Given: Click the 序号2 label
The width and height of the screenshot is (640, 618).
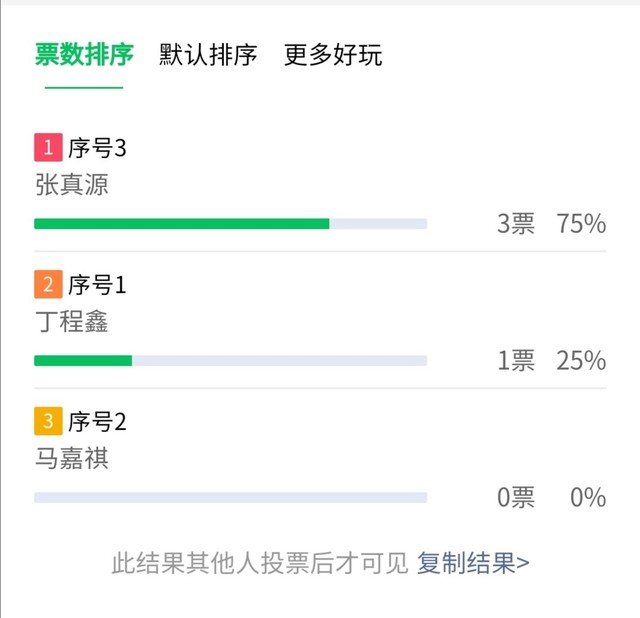Looking at the screenshot, I should [x=97, y=421].
